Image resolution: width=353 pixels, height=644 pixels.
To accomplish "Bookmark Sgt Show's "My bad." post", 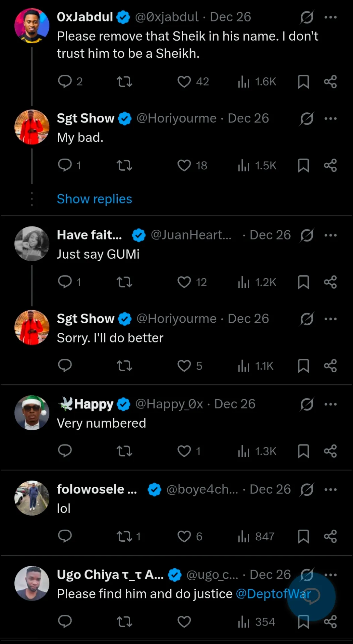I will pos(303,165).
